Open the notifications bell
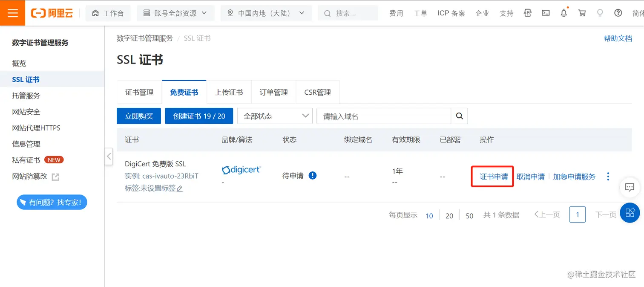The height and width of the screenshot is (287, 644). [x=564, y=13]
